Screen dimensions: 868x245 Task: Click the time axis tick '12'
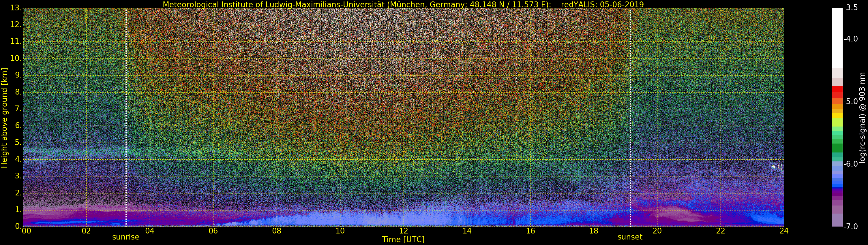(x=404, y=231)
